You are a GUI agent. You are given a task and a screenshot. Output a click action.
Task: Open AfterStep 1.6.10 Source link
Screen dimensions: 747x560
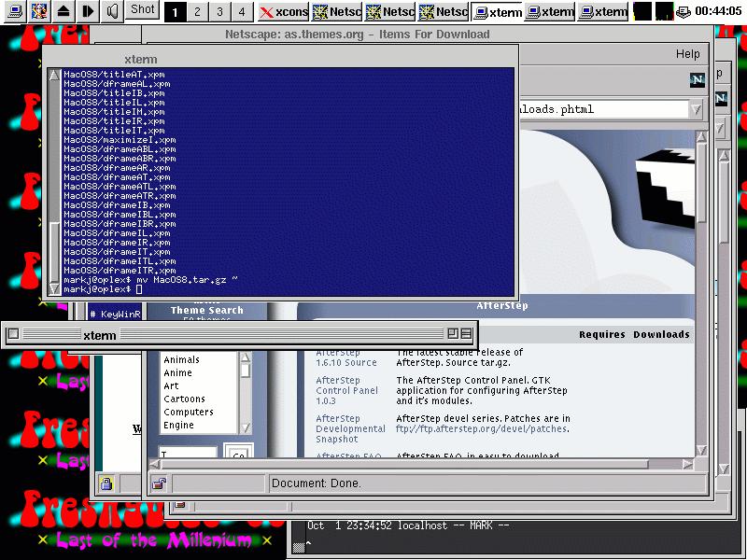(x=346, y=357)
